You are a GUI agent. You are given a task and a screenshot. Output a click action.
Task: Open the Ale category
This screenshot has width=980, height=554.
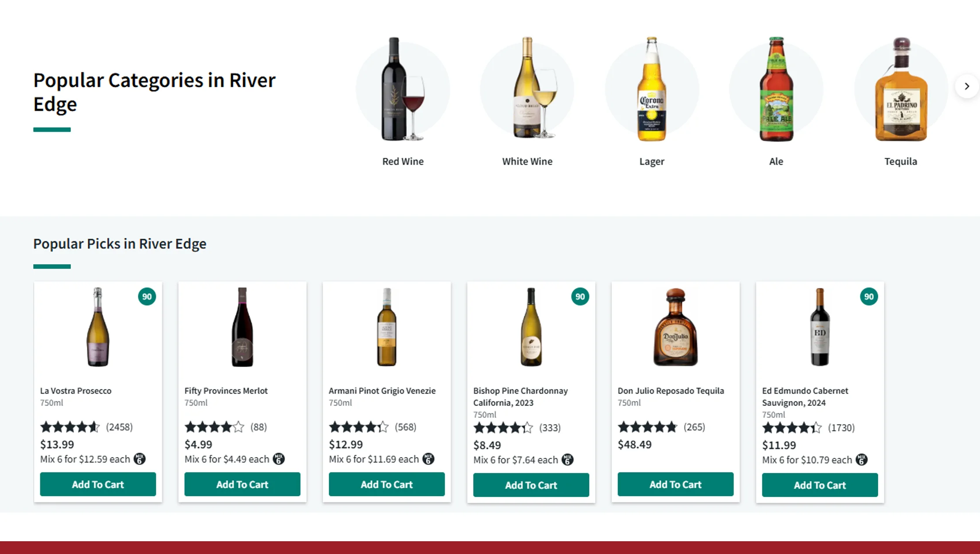(x=776, y=101)
